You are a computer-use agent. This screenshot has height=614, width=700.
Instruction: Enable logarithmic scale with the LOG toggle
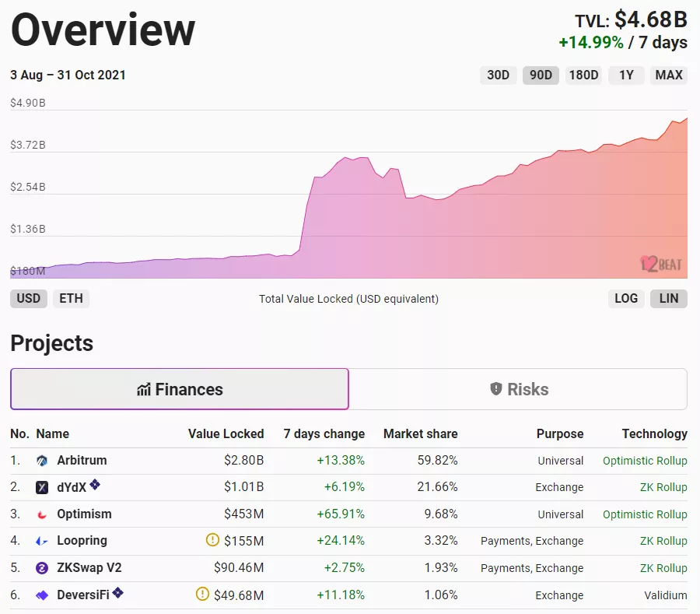(x=626, y=299)
